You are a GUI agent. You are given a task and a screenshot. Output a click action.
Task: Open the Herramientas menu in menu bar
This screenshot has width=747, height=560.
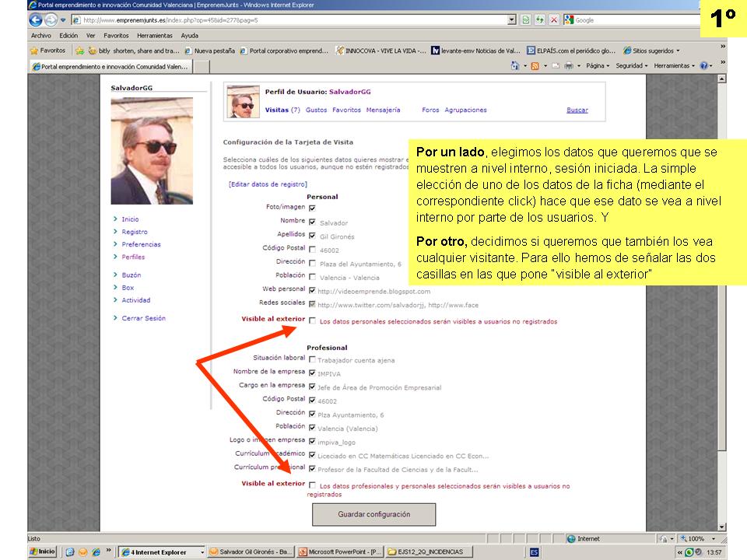[155, 36]
